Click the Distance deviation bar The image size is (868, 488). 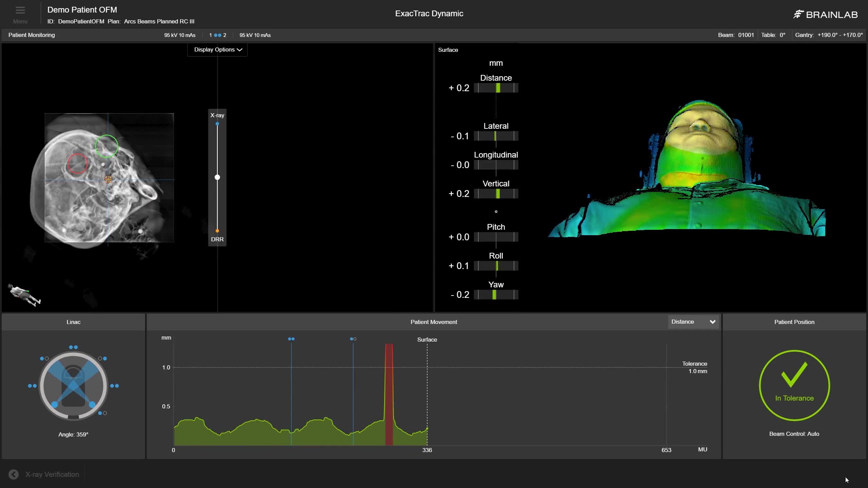pos(496,88)
